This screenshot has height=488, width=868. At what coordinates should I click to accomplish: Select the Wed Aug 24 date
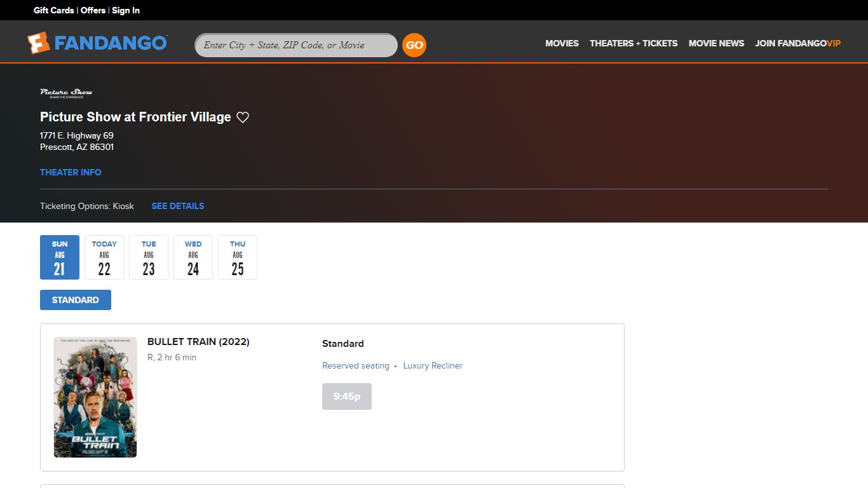pos(193,257)
